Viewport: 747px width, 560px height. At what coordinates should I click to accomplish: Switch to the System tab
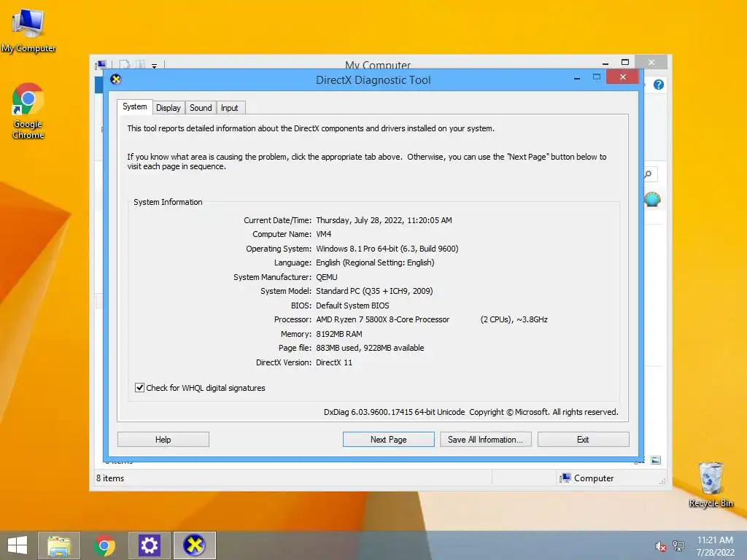(135, 106)
